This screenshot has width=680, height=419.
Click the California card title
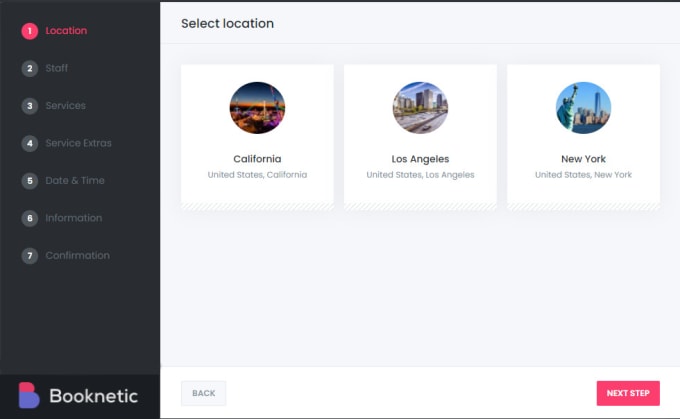click(x=257, y=159)
